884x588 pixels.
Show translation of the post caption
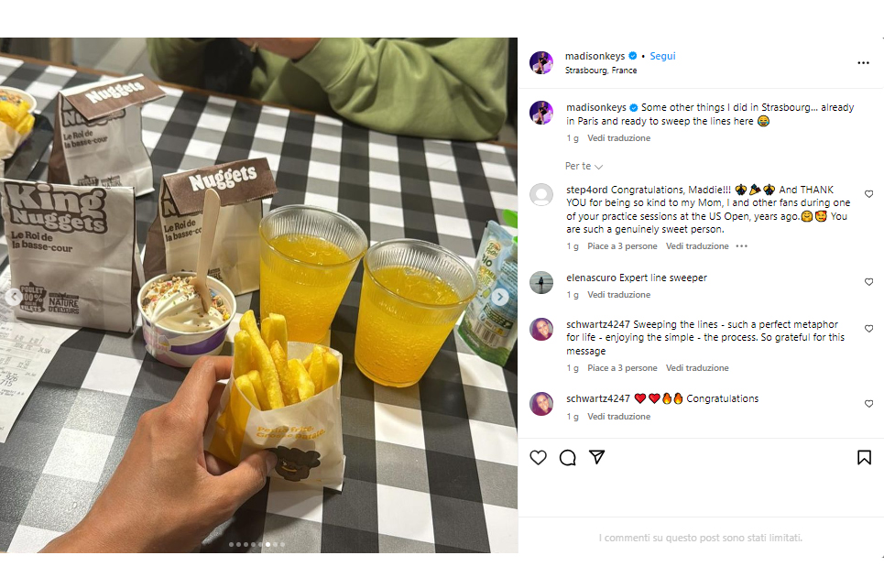pos(618,138)
